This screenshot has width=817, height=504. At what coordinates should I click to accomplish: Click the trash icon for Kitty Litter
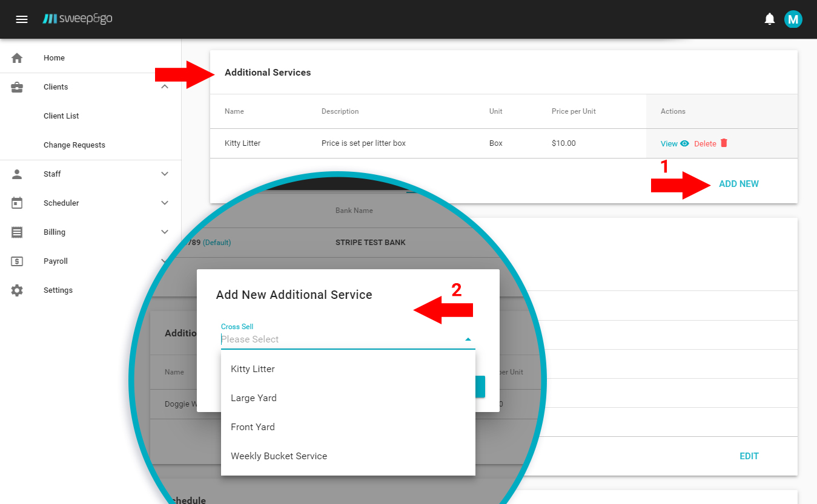[x=724, y=143]
